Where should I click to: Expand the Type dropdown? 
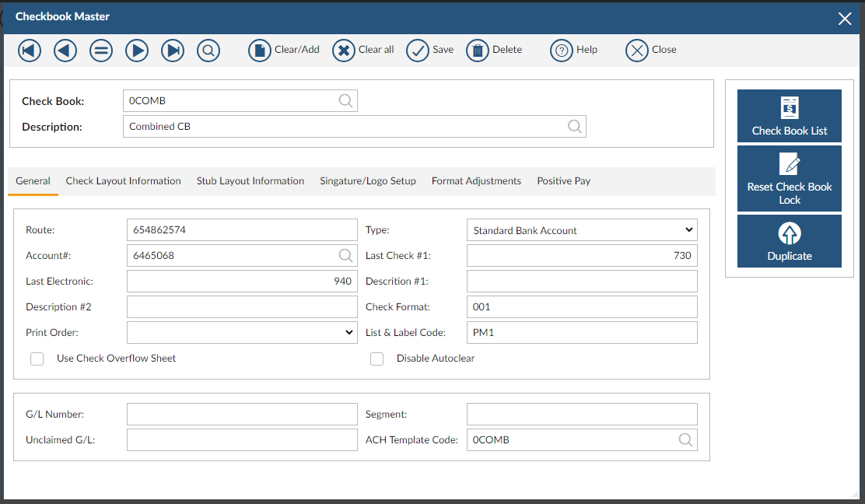click(582, 230)
